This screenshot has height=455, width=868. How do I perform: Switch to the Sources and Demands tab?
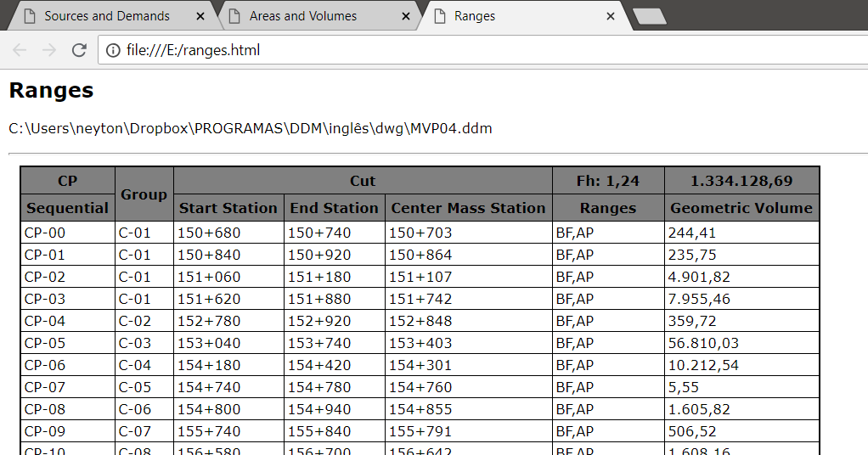[107, 16]
